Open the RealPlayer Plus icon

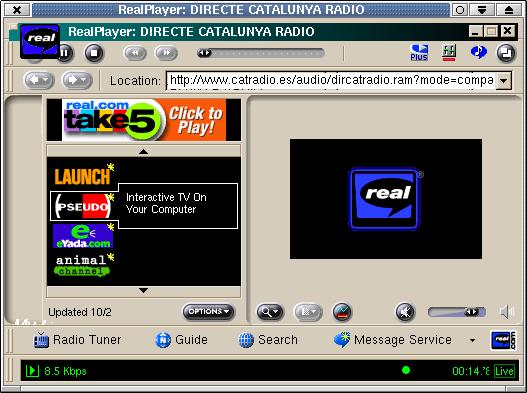click(x=419, y=53)
